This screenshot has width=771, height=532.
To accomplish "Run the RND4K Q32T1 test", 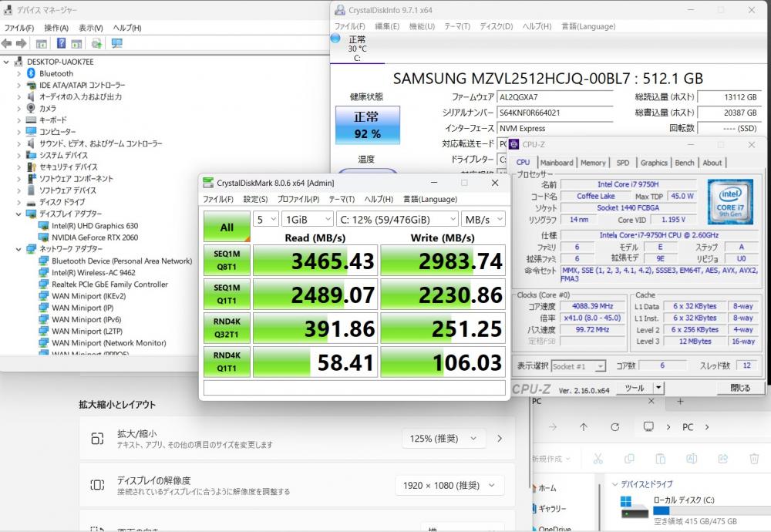I will pyautogui.click(x=227, y=328).
